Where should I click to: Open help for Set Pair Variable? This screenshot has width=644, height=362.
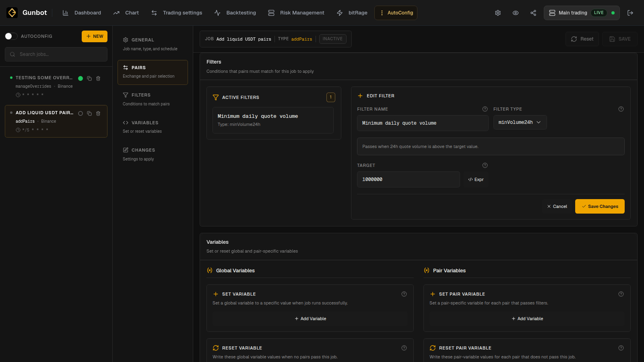[621, 294]
